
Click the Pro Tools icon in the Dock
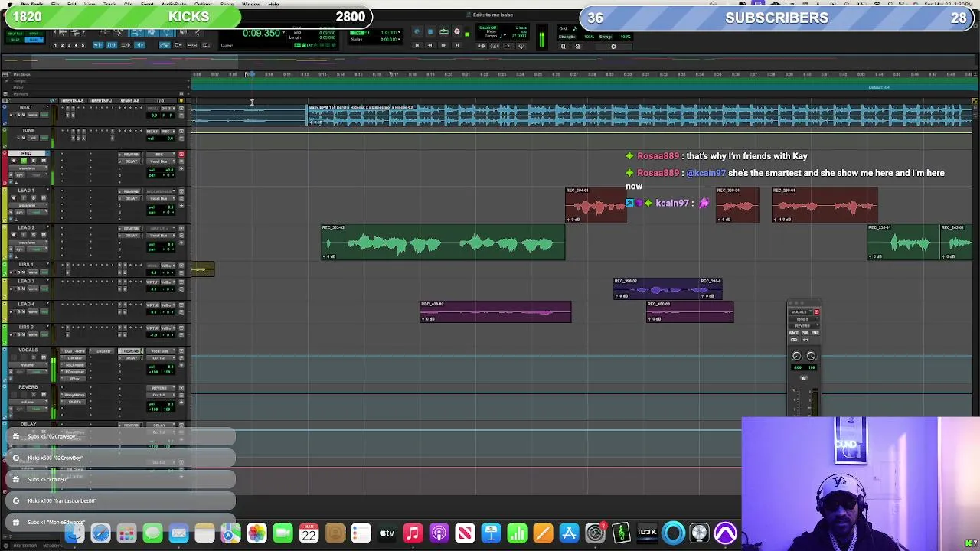point(725,533)
